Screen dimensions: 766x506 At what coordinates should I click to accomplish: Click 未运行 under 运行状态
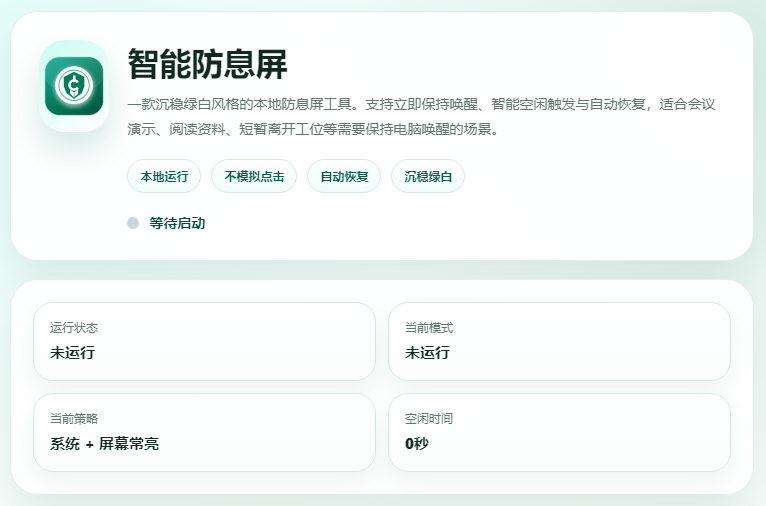72,353
